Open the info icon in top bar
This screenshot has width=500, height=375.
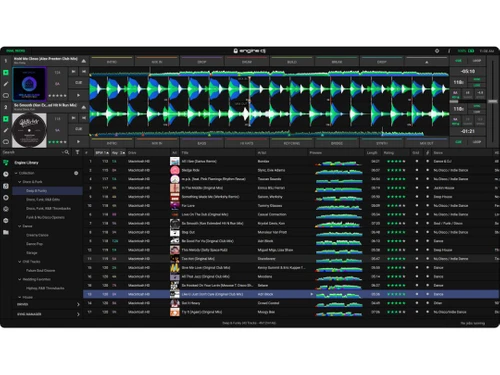449,51
